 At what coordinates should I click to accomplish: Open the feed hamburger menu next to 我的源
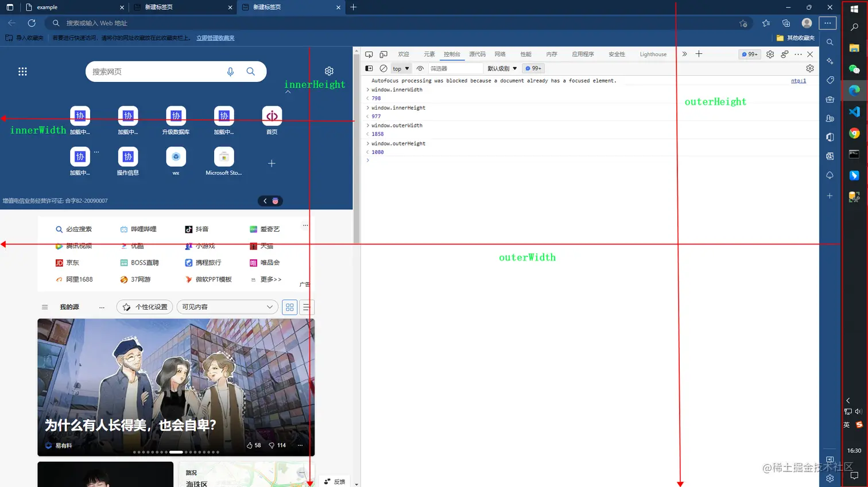coord(45,307)
